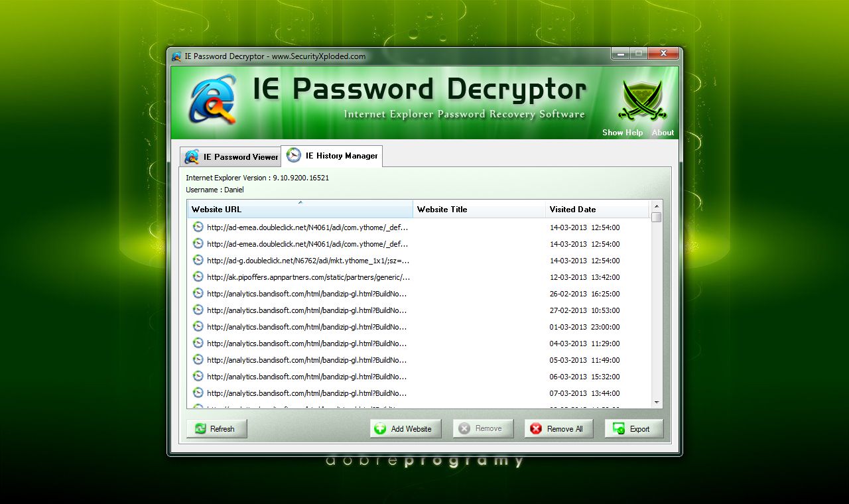This screenshot has width=849, height=504.
Task: Click the bandisoft URL visited on 01-03-2013
Action: 307,327
